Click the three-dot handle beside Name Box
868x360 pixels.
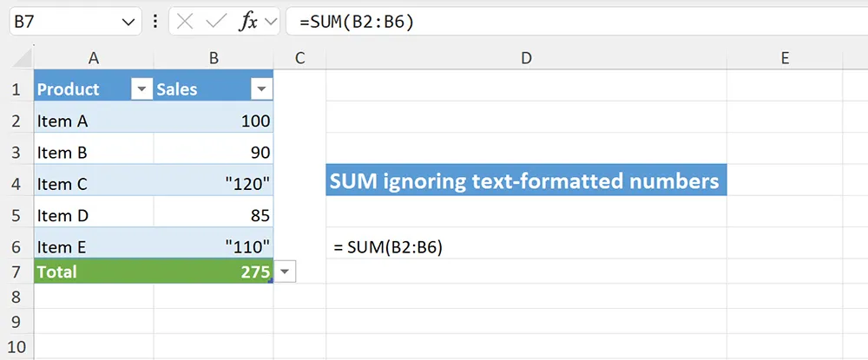tap(155, 23)
